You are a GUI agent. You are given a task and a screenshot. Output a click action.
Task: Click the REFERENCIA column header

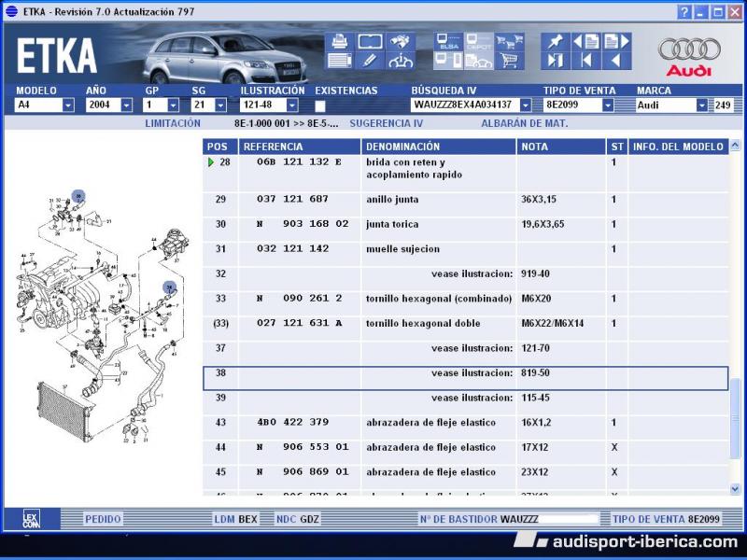point(300,147)
